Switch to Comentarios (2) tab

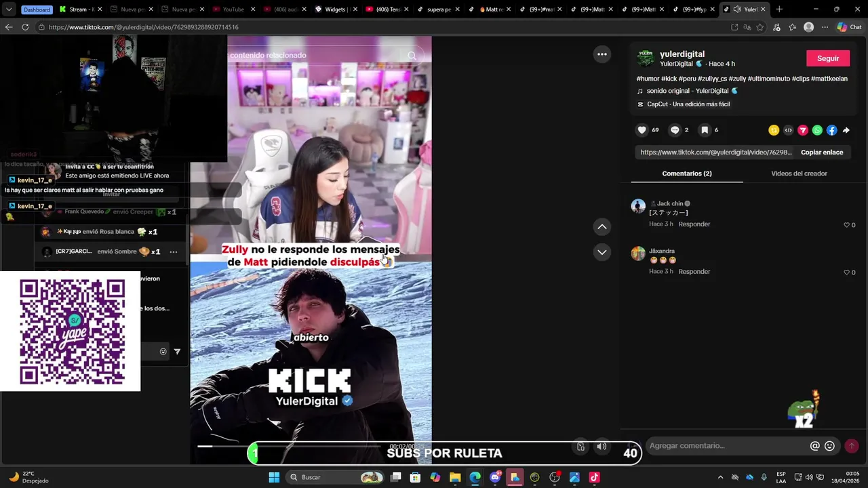pos(687,174)
